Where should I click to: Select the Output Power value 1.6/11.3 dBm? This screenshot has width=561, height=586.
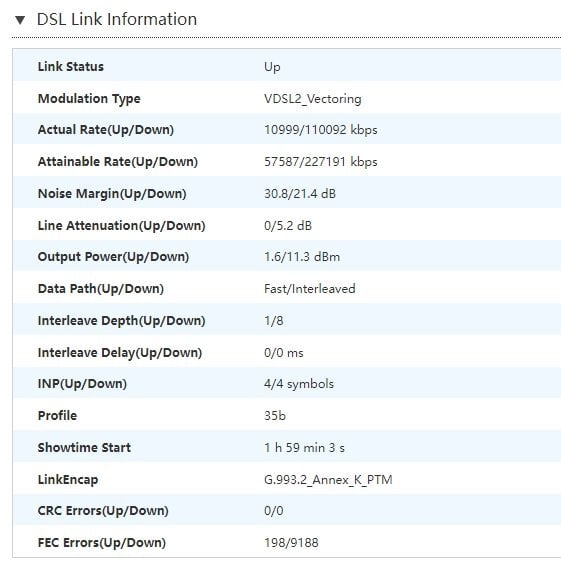point(302,257)
